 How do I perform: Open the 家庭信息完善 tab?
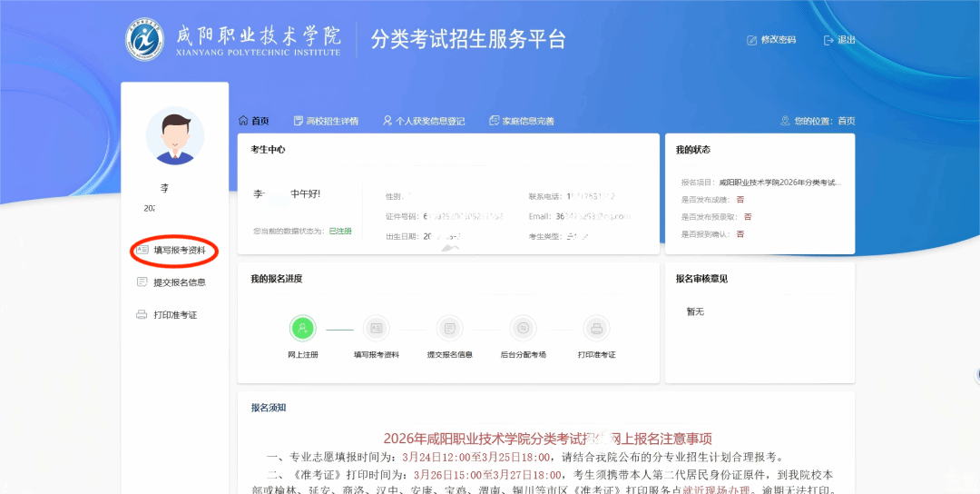point(521,121)
